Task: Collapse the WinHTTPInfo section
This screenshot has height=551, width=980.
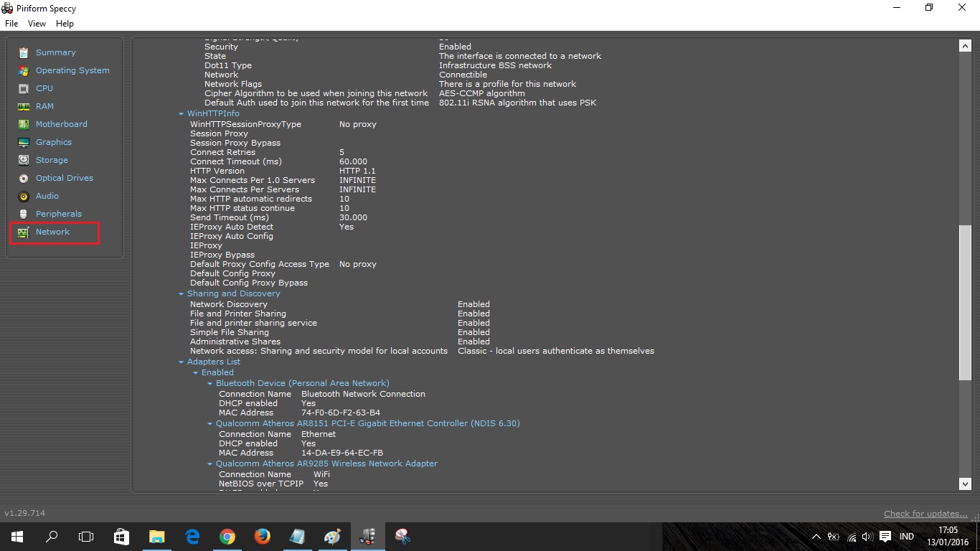Action: tap(182, 114)
